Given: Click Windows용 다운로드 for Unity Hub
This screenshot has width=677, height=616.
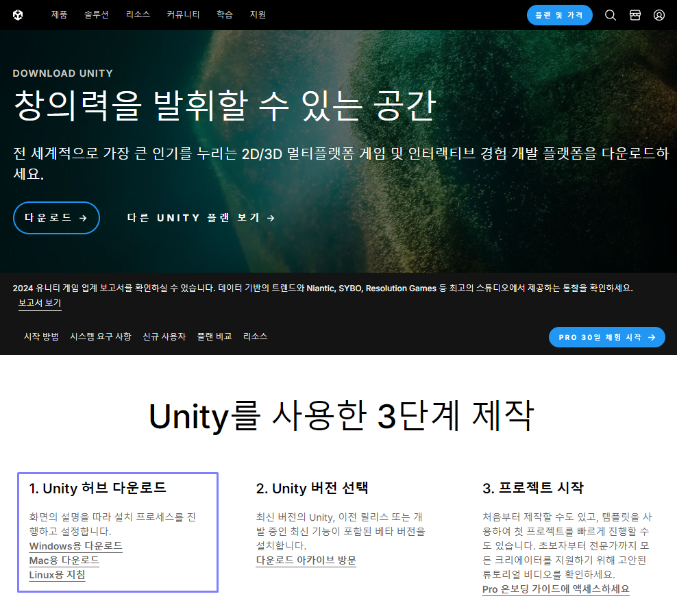Looking at the screenshot, I should (x=75, y=545).
